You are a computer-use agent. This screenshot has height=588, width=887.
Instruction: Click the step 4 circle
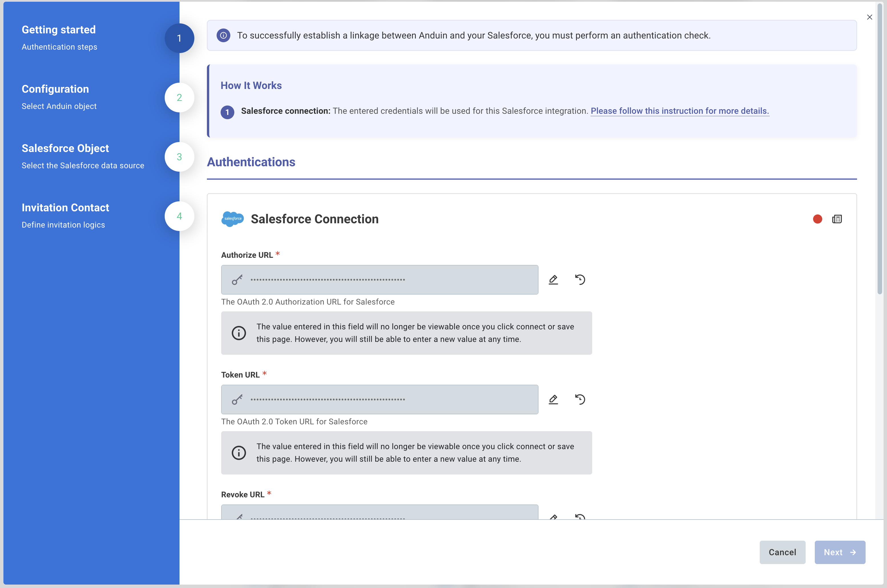click(x=179, y=216)
